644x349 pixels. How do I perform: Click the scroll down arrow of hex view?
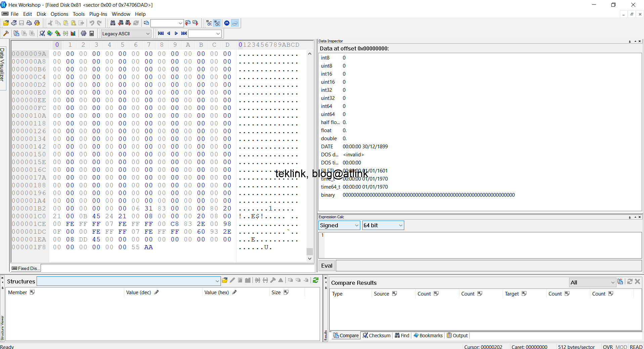[x=310, y=259]
